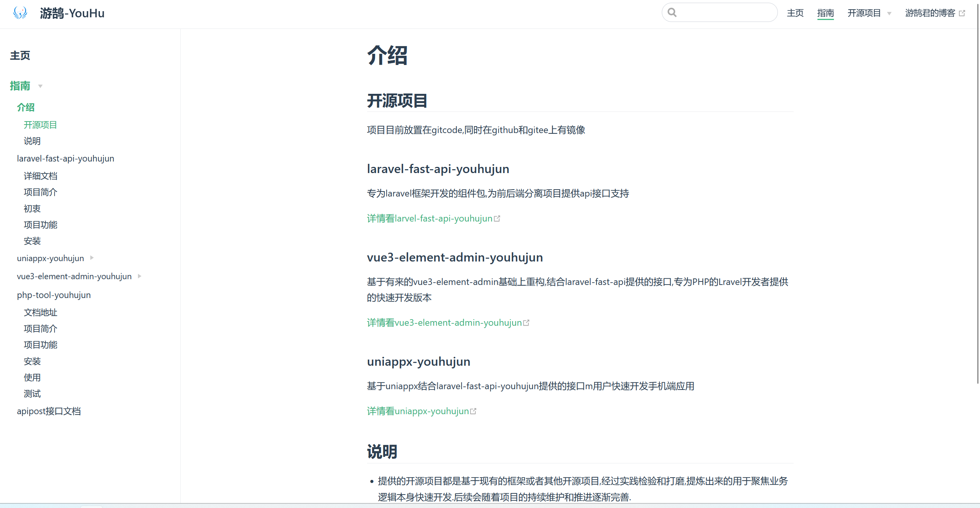Open 详情看vue3-element-admin-youhujun link
The width and height of the screenshot is (980, 508).
(444, 323)
